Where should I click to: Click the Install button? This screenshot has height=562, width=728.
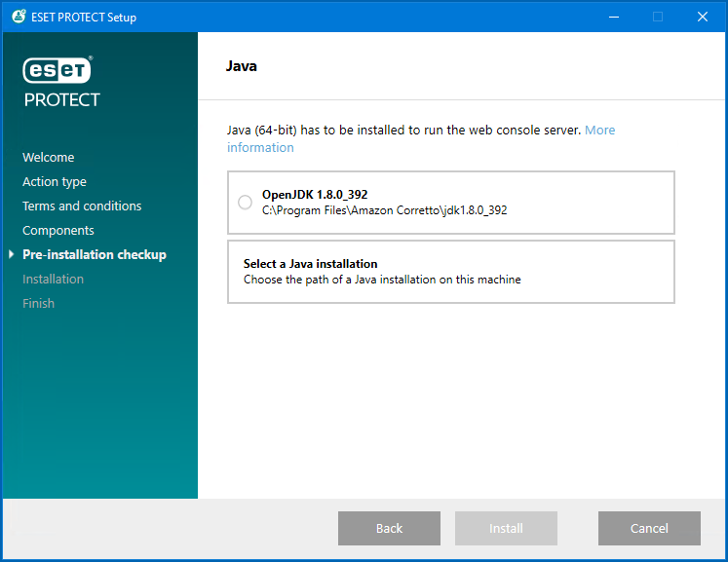(506, 528)
